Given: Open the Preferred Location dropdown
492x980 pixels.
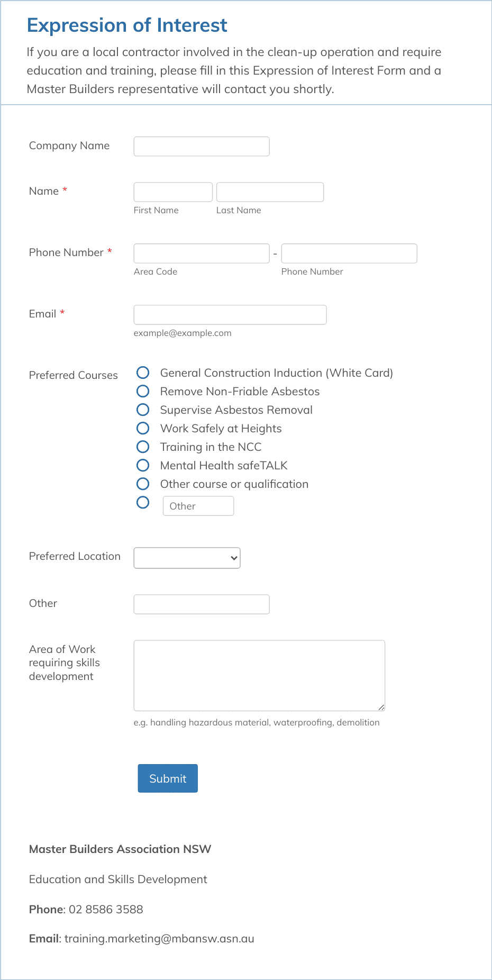Looking at the screenshot, I should coord(186,558).
